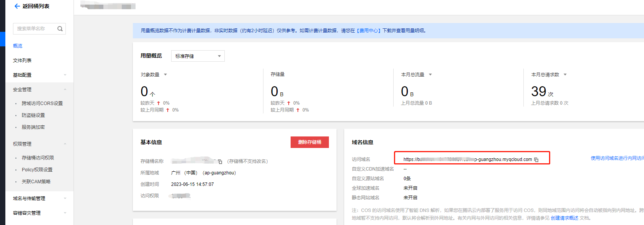Focus the 搜索菜单名称 search field
Image resolution: width=644 pixels, height=225 pixels.
click(35, 29)
